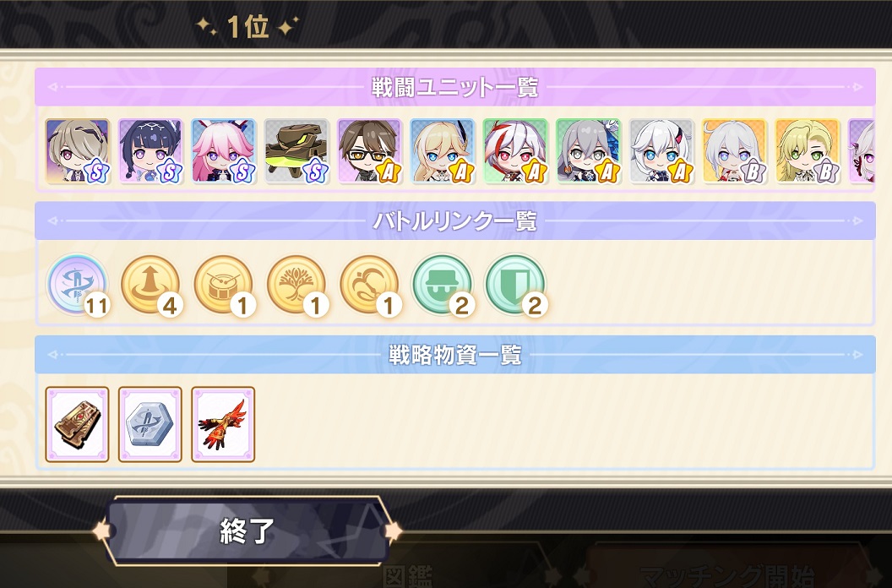
Task: Open the drum battle link icon
Action: click(x=223, y=285)
